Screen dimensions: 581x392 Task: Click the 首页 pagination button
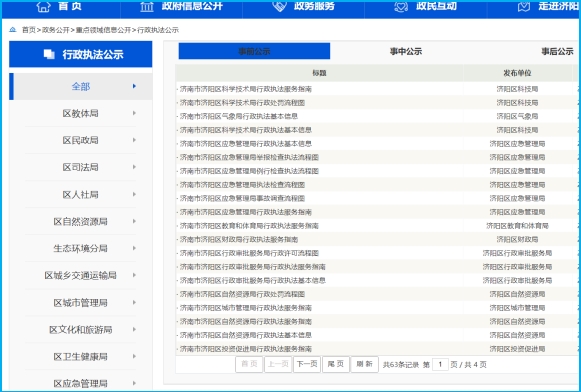tap(249, 365)
